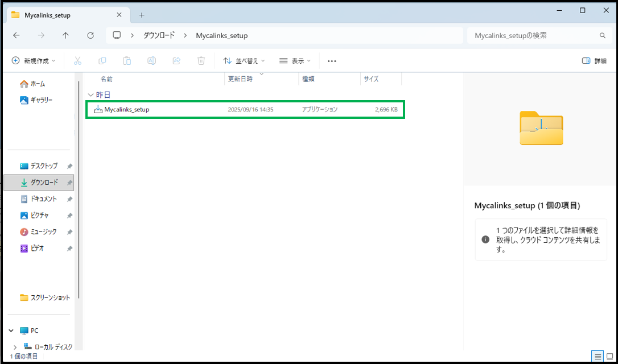The width and height of the screenshot is (618, 364).
Task: Click the Paste clipboard icon
Action: pos(127,61)
